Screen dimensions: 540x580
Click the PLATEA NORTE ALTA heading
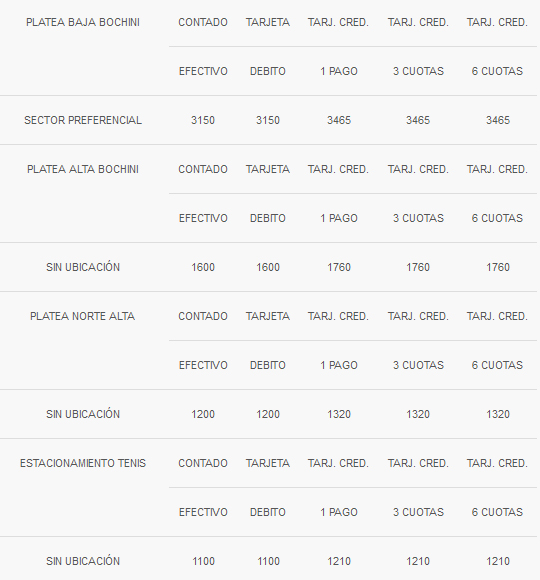(82, 316)
